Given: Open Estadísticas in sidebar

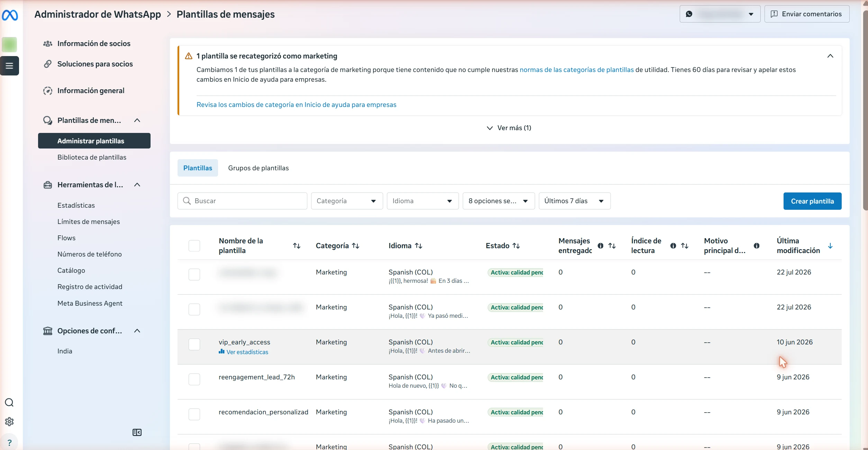Looking at the screenshot, I should [76, 205].
